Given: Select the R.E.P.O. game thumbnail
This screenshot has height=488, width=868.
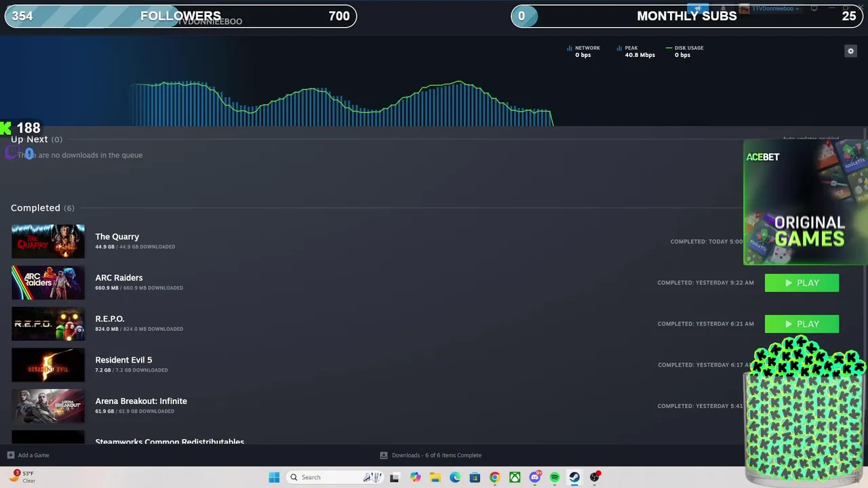Looking at the screenshot, I should pos(48,324).
